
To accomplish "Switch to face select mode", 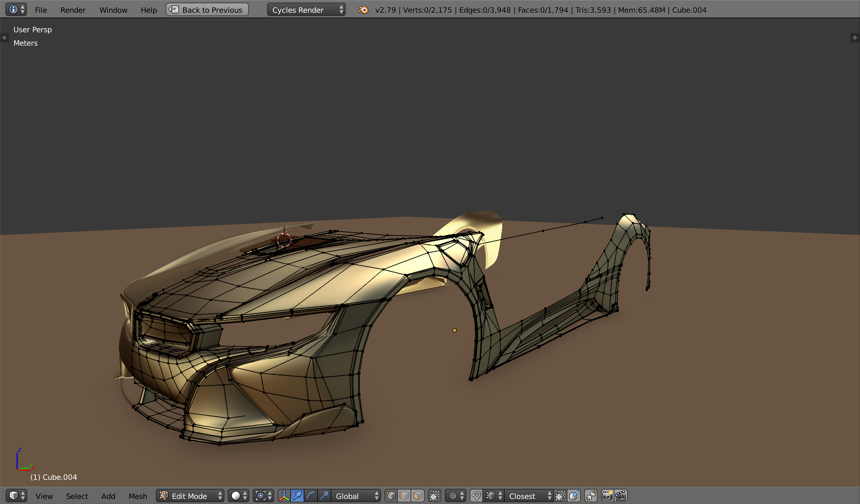I will pos(418,496).
